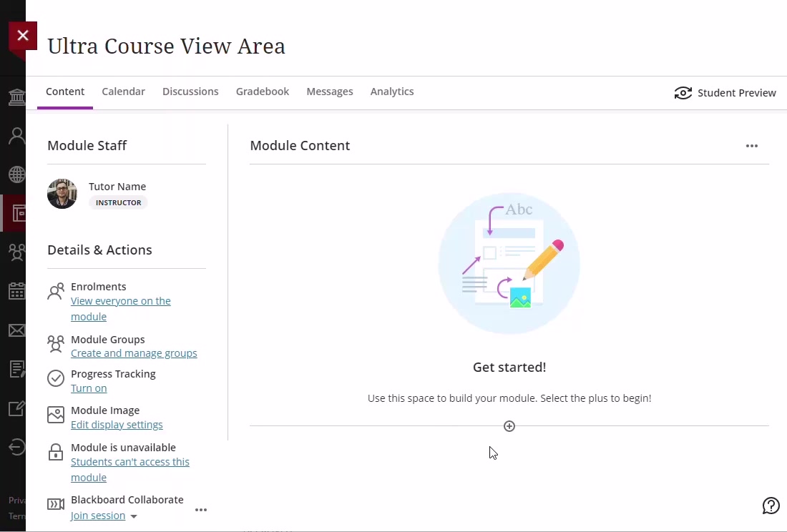The image size is (787, 532).
Task: Open your Profile from the left navigation
Action: [x=16, y=135]
